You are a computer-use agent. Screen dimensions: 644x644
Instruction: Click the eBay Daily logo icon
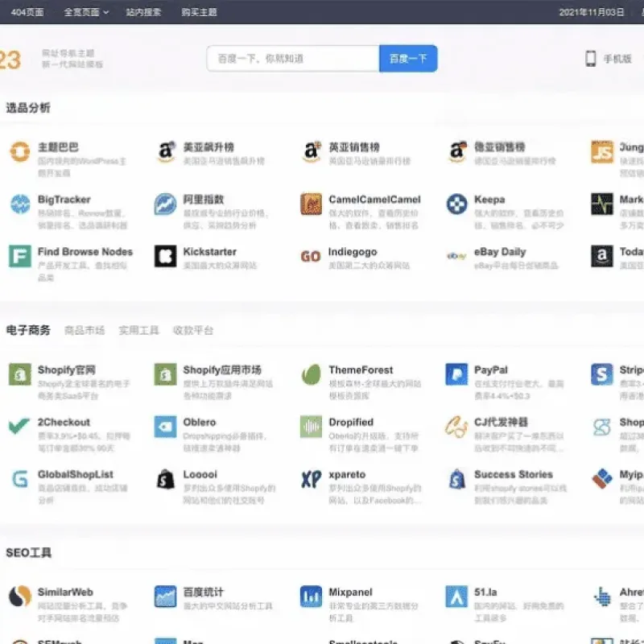(x=456, y=256)
